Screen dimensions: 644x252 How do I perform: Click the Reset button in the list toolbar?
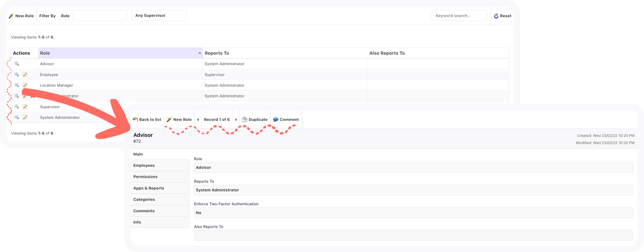pos(502,16)
